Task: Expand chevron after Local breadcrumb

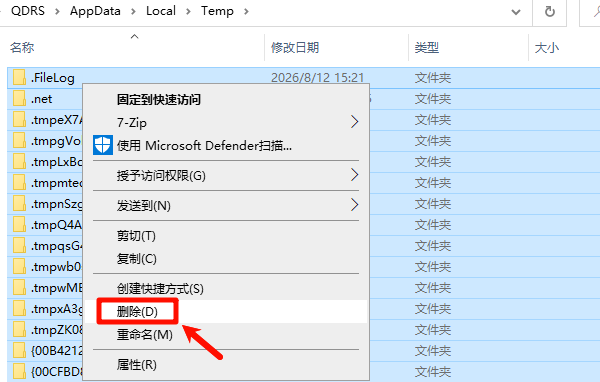Action: click(188, 11)
